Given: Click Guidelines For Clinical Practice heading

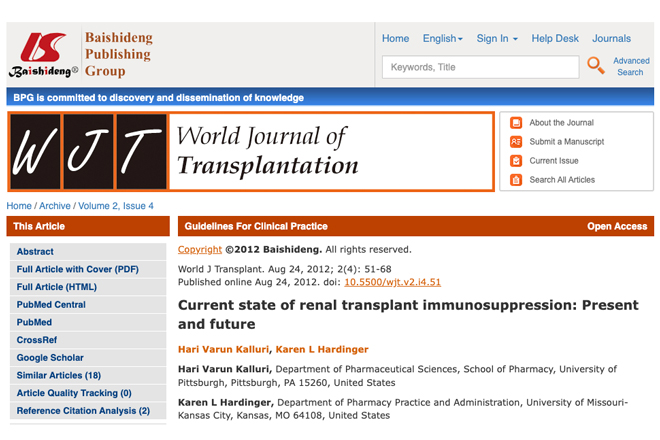Looking at the screenshot, I should (256, 226).
